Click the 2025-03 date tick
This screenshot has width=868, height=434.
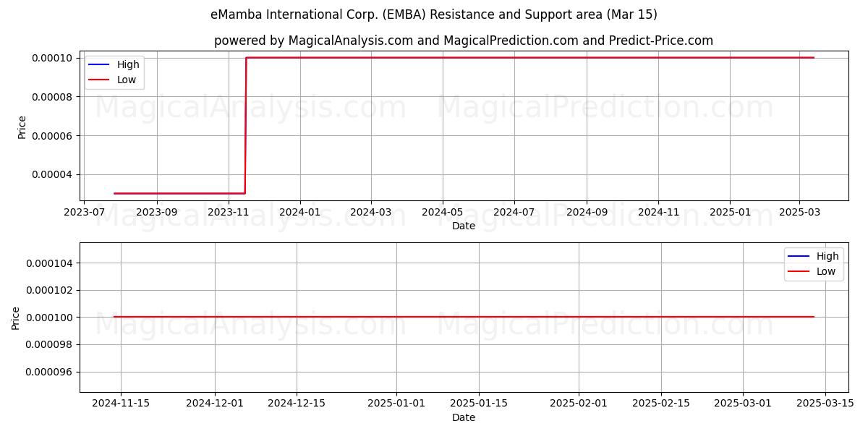point(799,212)
